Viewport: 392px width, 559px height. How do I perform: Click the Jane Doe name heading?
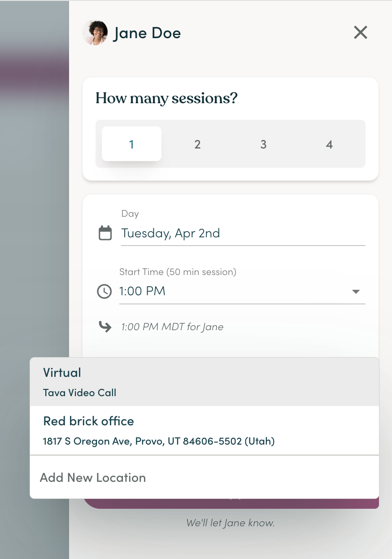pos(147,33)
